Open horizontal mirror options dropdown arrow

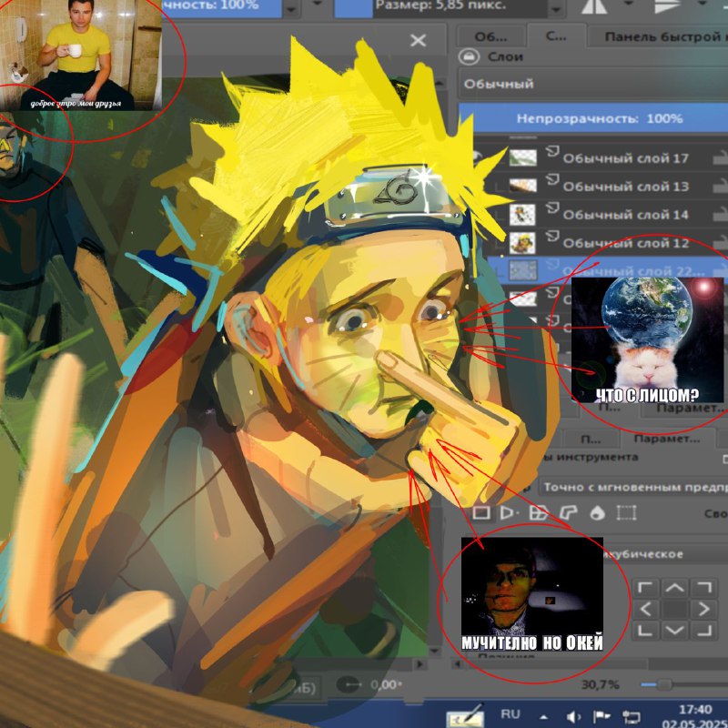point(629,5)
